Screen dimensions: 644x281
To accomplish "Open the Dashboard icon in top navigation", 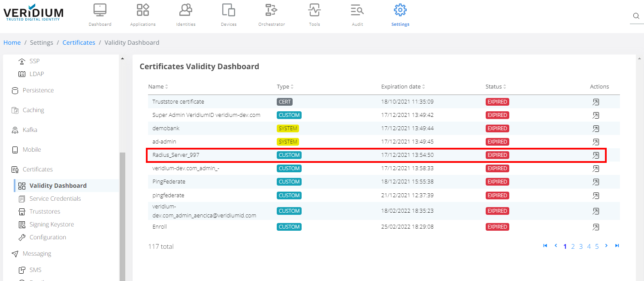I will (x=100, y=10).
